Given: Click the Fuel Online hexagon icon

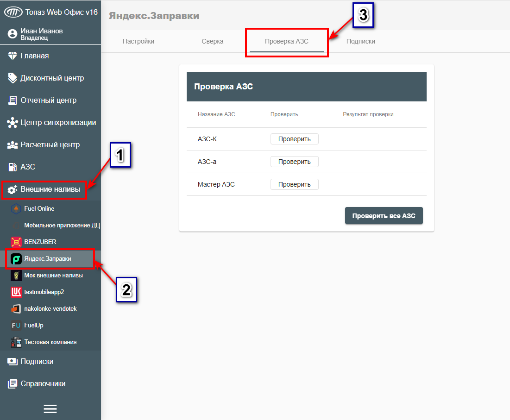Looking at the screenshot, I should point(16,209).
